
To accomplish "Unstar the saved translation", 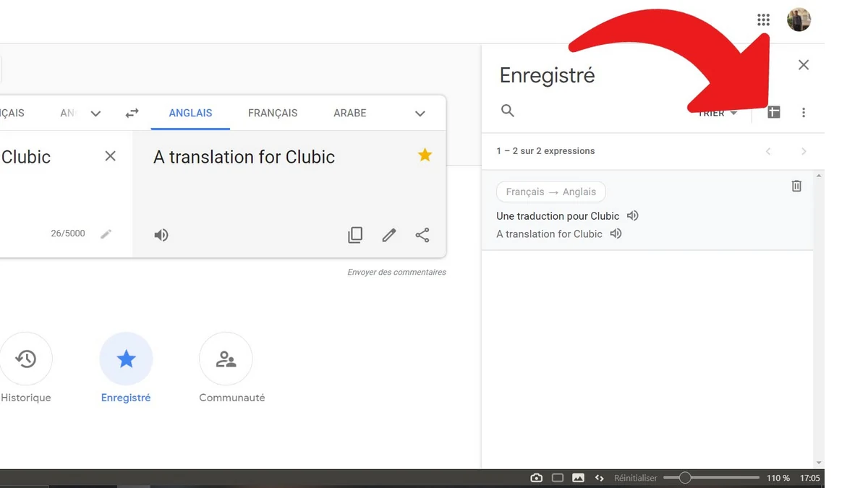I will [x=425, y=155].
